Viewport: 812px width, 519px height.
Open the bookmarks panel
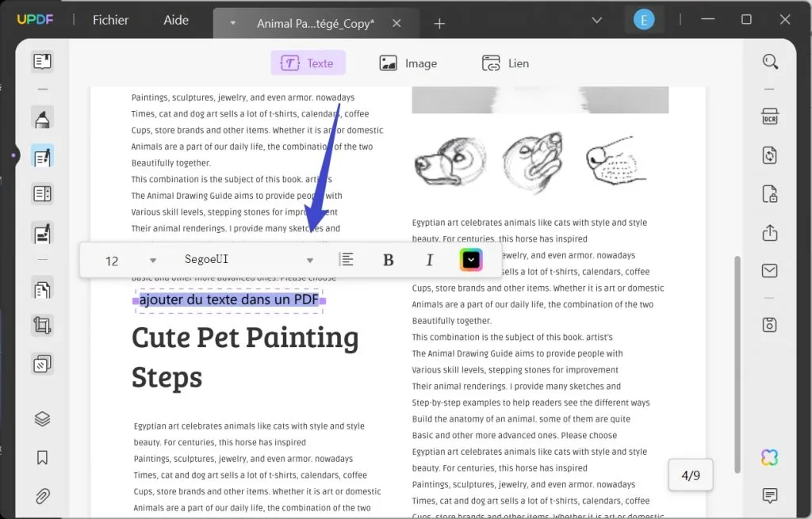click(42, 457)
